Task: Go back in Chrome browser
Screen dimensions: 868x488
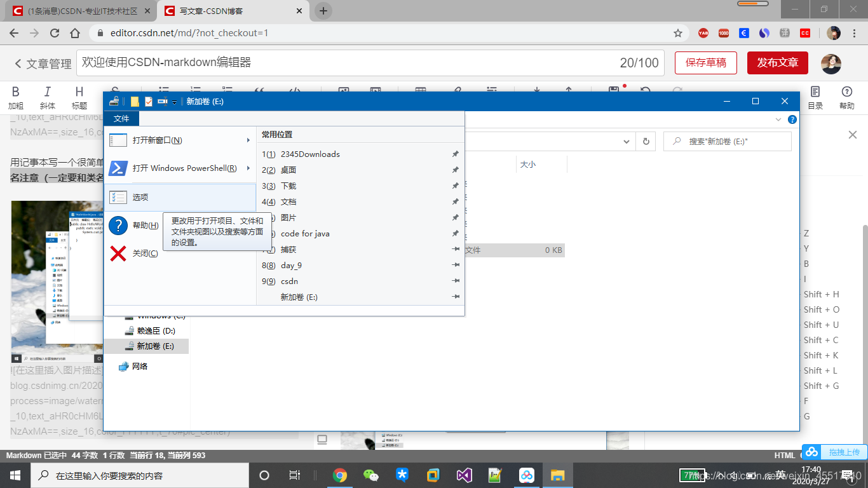Action: click(15, 32)
